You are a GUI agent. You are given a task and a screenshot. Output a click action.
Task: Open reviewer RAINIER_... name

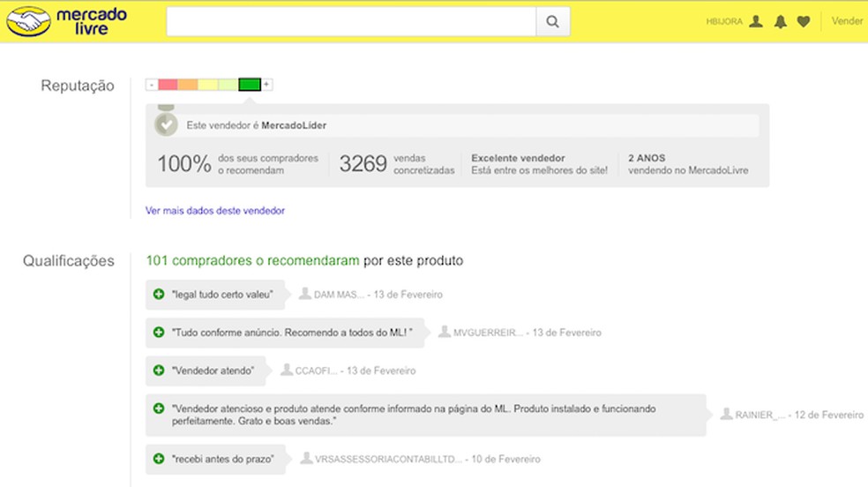(x=760, y=415)
